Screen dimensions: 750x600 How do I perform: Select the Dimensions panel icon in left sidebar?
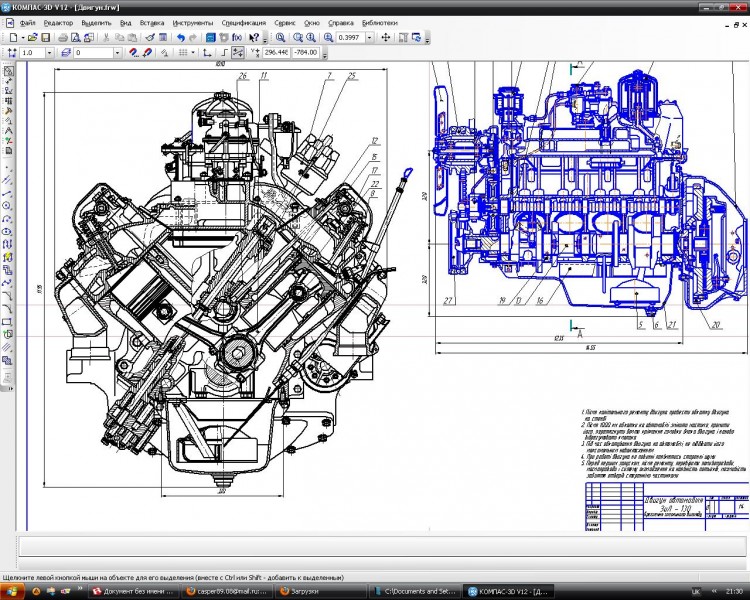click(8, 80)
